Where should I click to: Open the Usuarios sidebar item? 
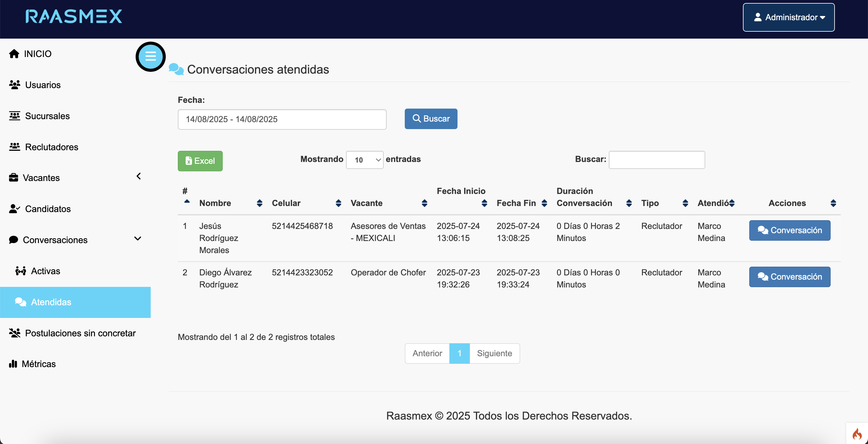coord(42,85)
